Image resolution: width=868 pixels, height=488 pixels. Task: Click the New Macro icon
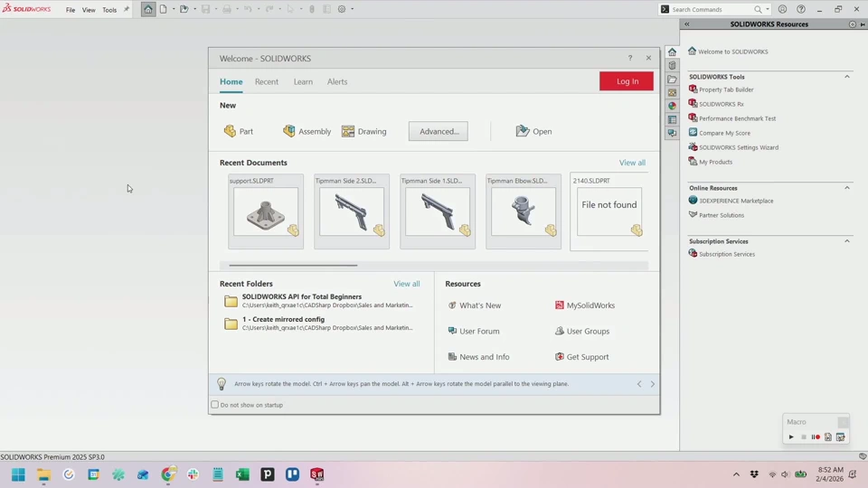pos(828,437)
